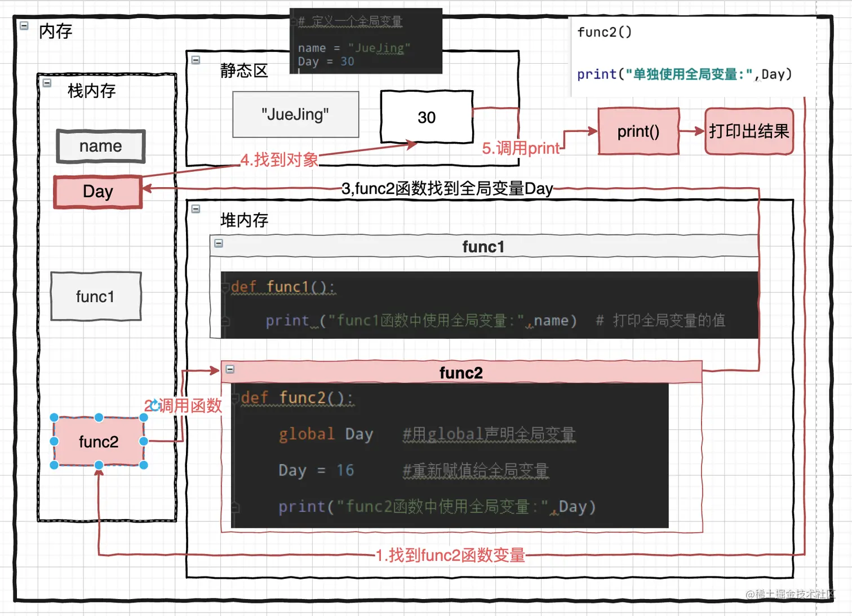The width and height of the screenshot is (852, 616).
Task: Collapse the 静态区 container
Action: [x=196, y=60]
